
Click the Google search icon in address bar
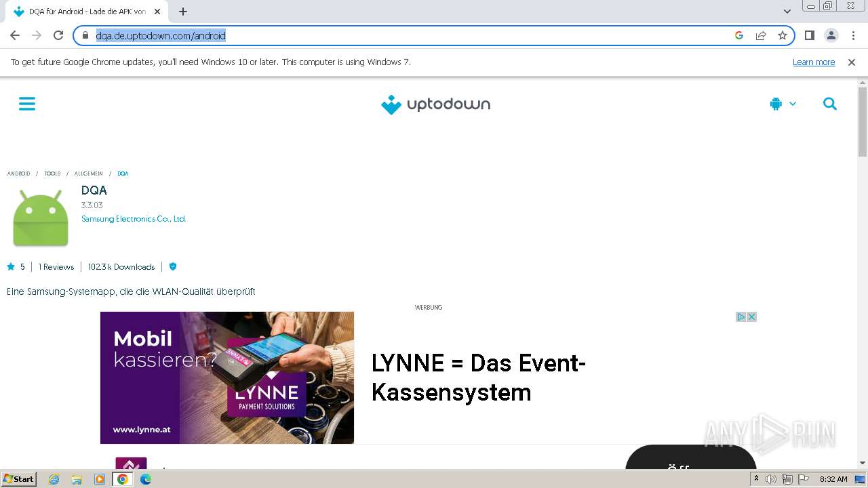coord(739,35)
